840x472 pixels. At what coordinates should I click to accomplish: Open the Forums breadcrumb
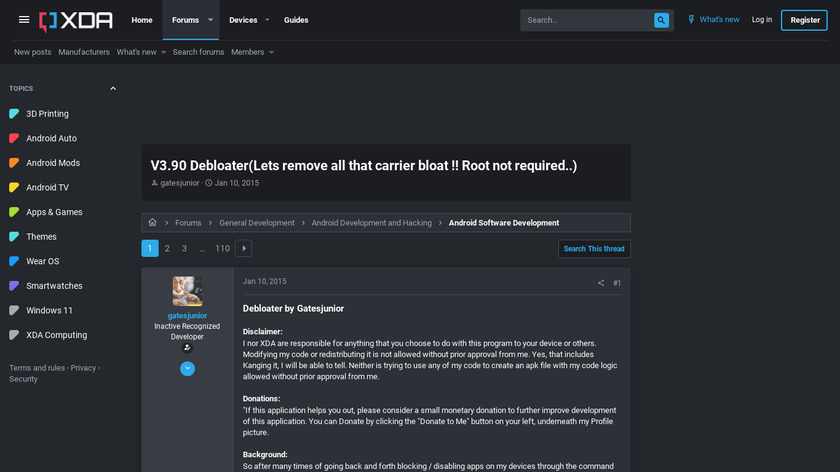pos(188,223)
